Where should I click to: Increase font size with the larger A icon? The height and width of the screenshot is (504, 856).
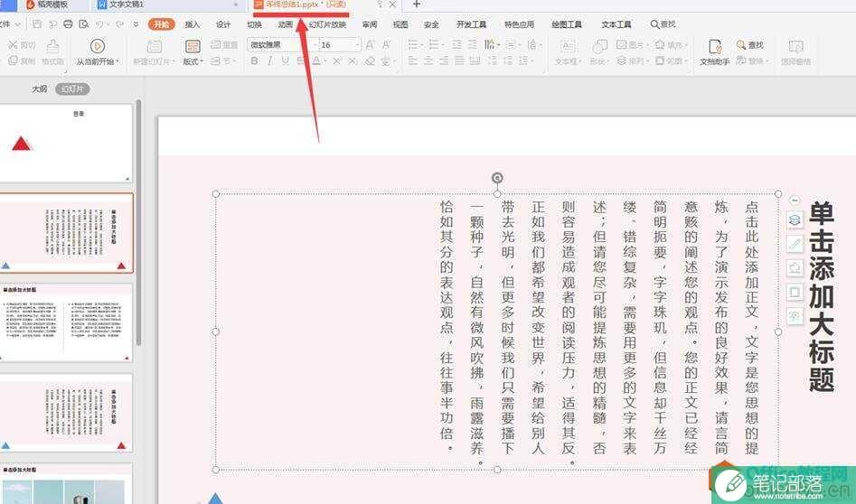[x=370, y=45]
